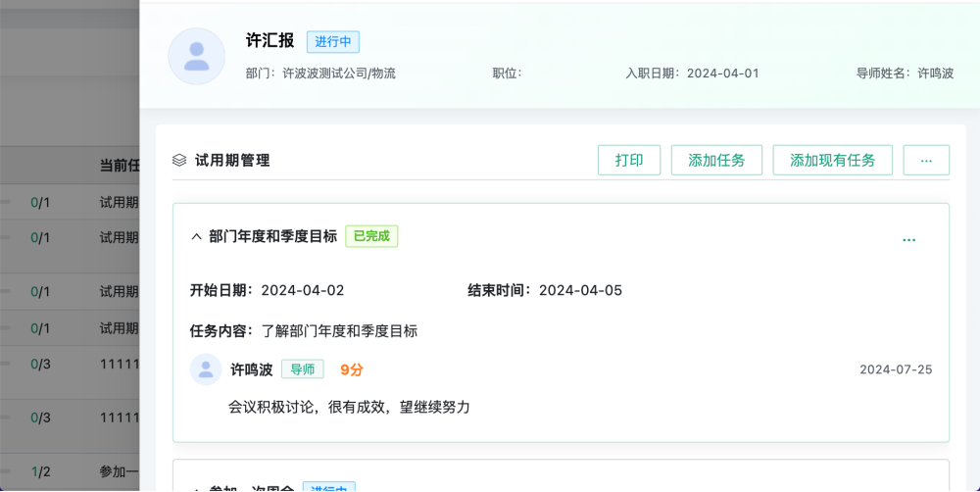
Task: Select the 1/2 progress row in background table
Action: [40, 470]
